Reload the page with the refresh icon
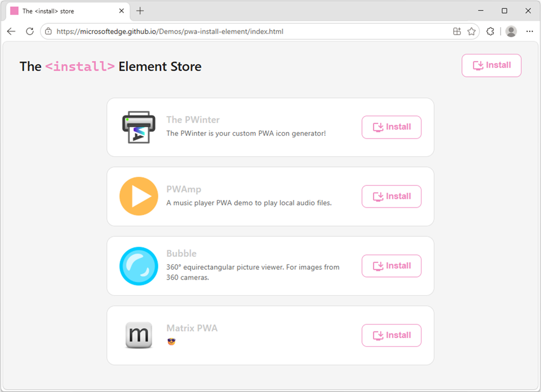541x392 pixels. [30, 31]
